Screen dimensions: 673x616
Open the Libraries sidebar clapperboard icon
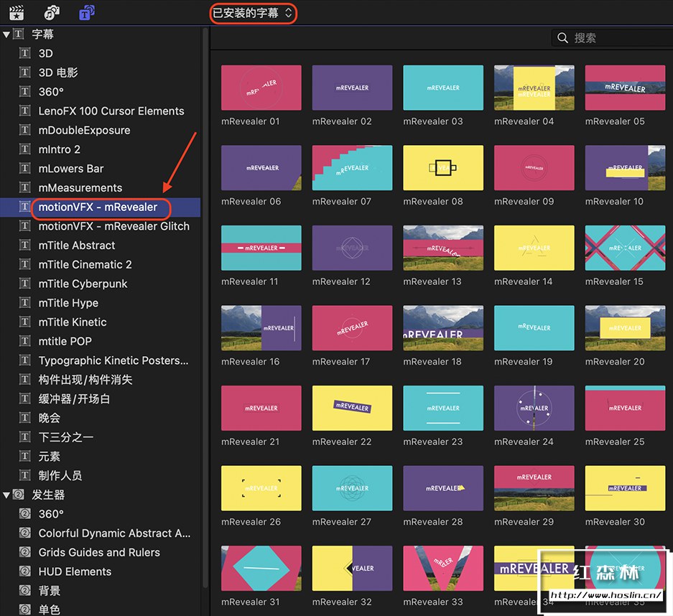[17, 13]
